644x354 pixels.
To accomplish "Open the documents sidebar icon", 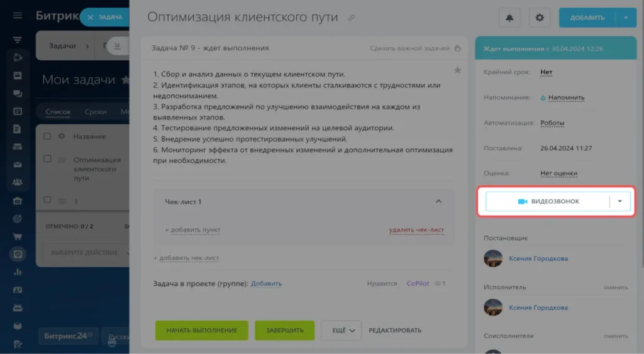I will tap(17, 129).
